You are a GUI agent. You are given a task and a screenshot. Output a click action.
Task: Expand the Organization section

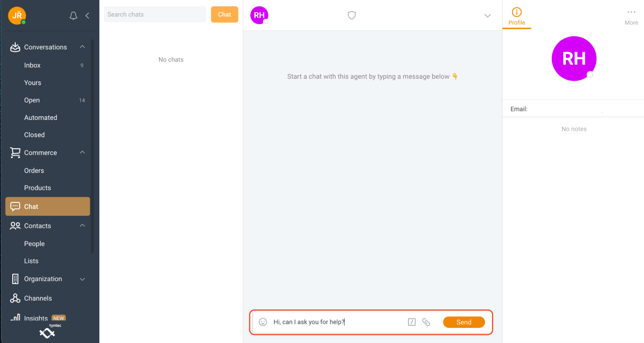click(x=82, y=279)
